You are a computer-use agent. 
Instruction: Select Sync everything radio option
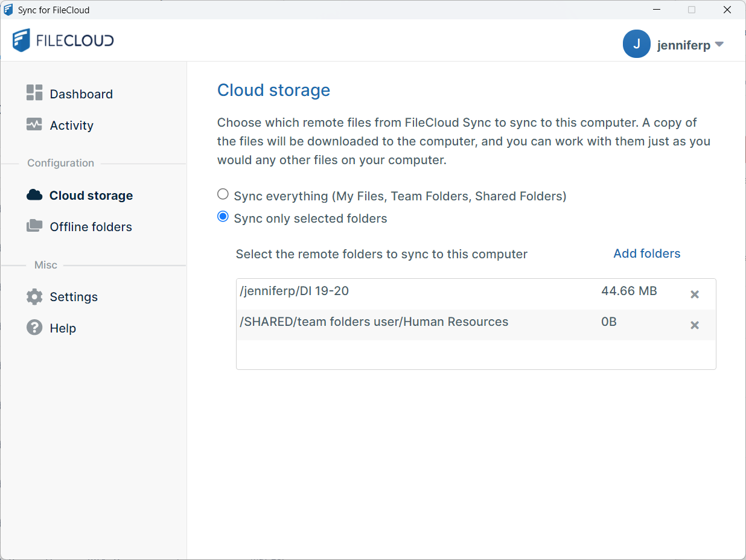tap(223, 194)
